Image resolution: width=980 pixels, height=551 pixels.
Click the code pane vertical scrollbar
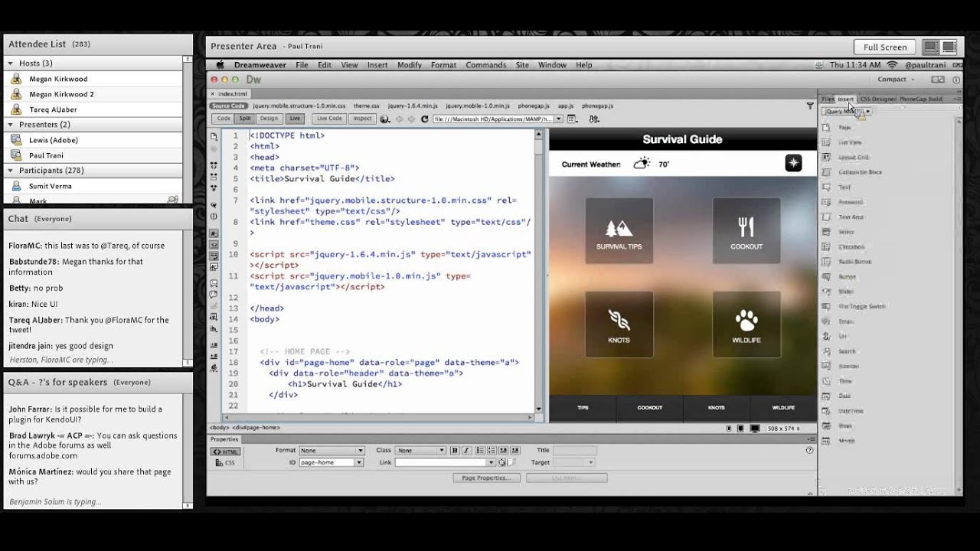click(539, 272)
